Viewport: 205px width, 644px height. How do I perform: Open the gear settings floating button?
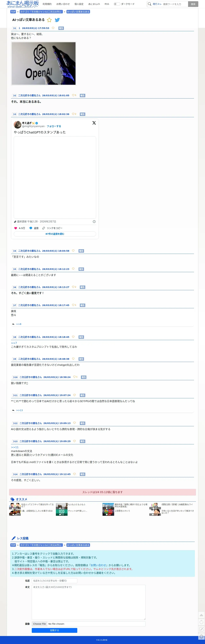point(201,636)
